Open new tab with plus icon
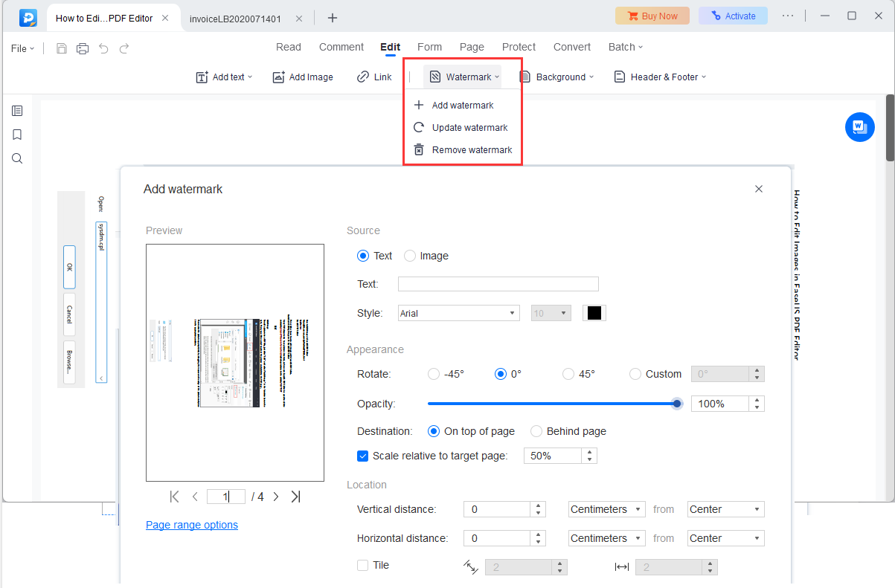This screenshot has width=895, height=588. [333, 18]
